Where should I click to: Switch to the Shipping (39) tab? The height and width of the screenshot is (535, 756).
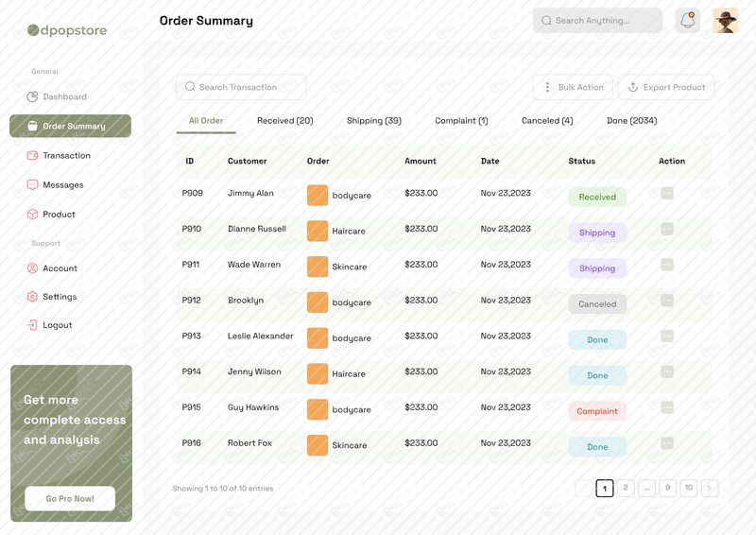373,121
